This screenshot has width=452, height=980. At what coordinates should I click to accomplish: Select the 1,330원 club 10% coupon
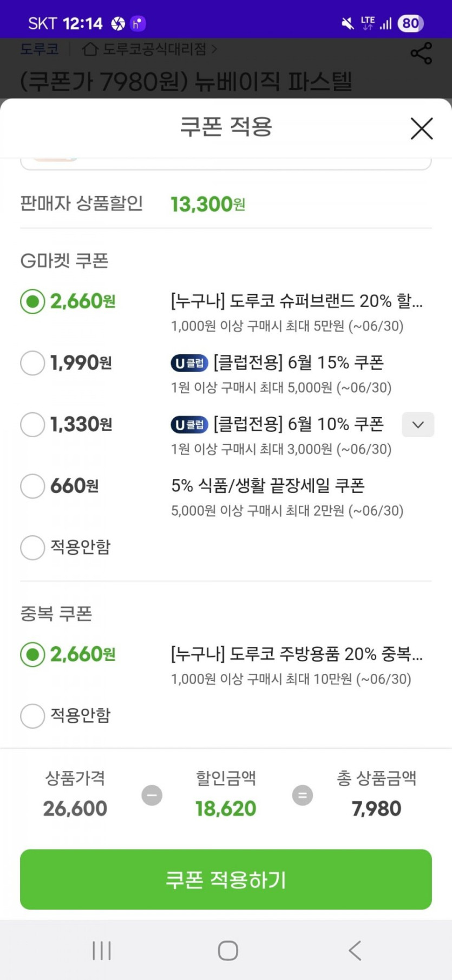(32, 425)
